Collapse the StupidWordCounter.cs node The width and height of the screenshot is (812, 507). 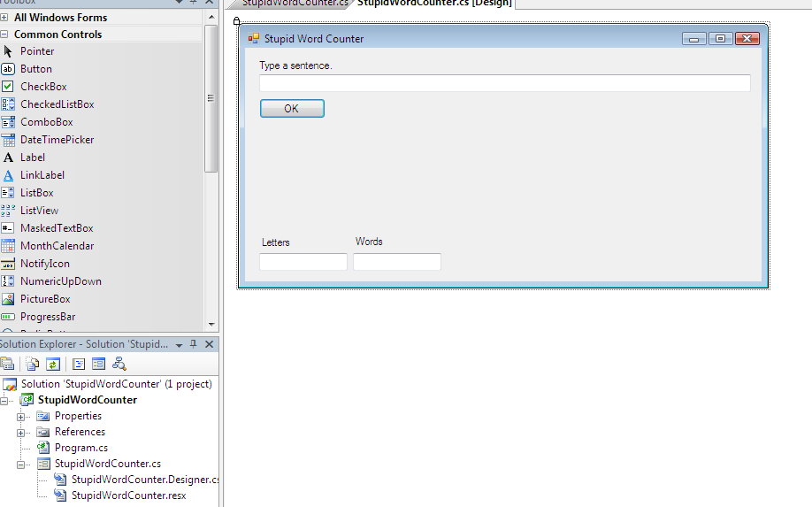[20, 465]
